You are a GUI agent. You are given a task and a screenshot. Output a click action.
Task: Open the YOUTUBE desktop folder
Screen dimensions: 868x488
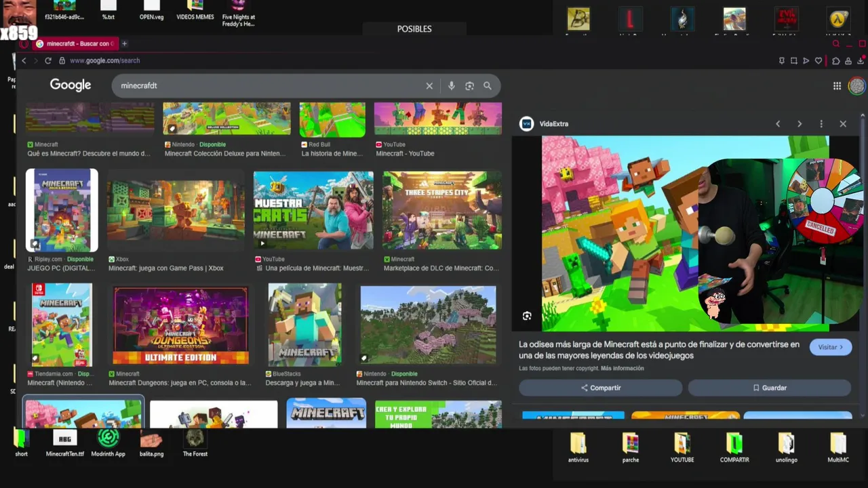682,448
